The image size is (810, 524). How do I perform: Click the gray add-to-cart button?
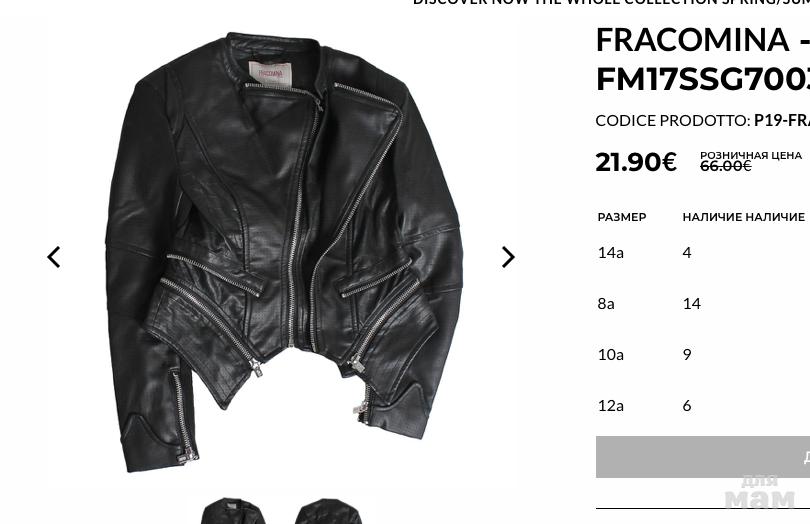coord(703,457)
